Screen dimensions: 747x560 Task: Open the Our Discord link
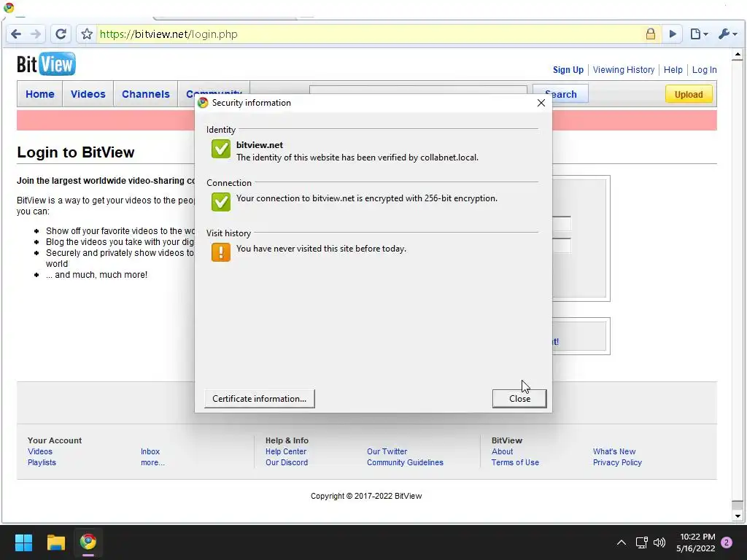(x=287, y=462)
